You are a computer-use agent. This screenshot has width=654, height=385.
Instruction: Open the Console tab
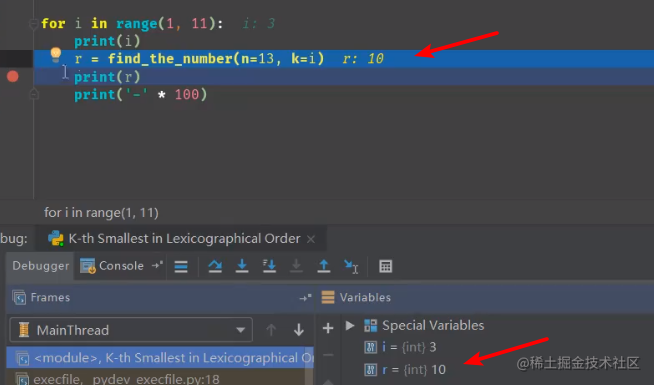point(112,266)
